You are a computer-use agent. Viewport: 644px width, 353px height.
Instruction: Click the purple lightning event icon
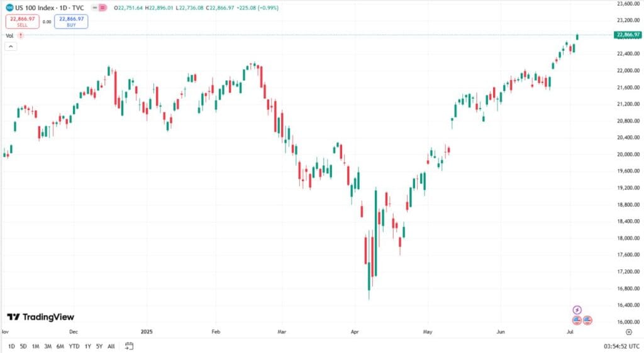pos(577,310)
